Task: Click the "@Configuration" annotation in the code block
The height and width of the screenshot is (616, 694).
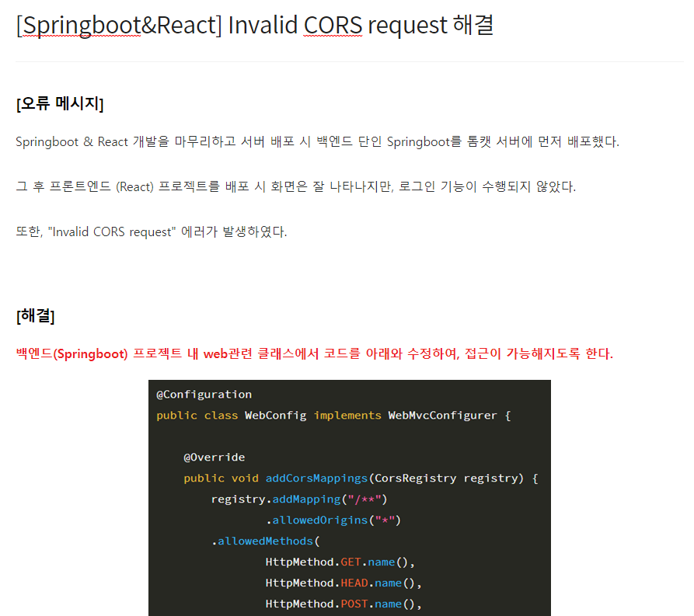Action: [204, 395]
